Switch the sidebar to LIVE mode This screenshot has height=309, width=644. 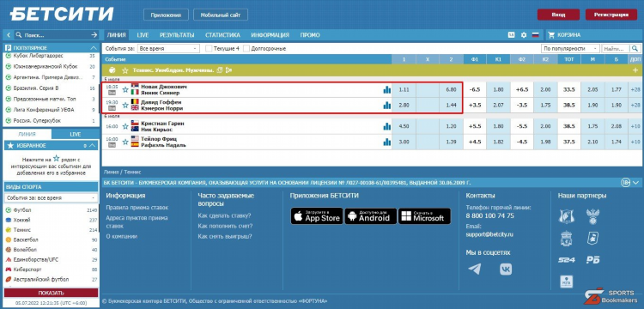pos(76,134)
